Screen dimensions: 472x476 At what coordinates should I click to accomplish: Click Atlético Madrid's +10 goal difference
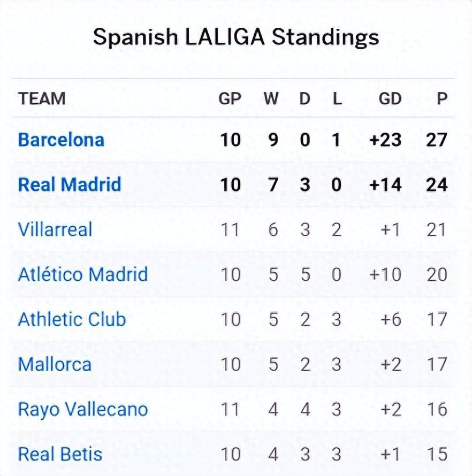[386, 274]
